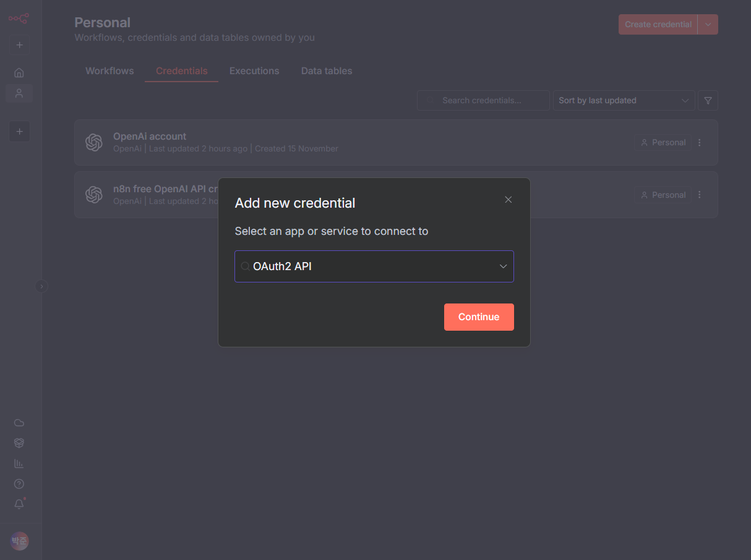Open the notifications bell icon

(19, 504)
